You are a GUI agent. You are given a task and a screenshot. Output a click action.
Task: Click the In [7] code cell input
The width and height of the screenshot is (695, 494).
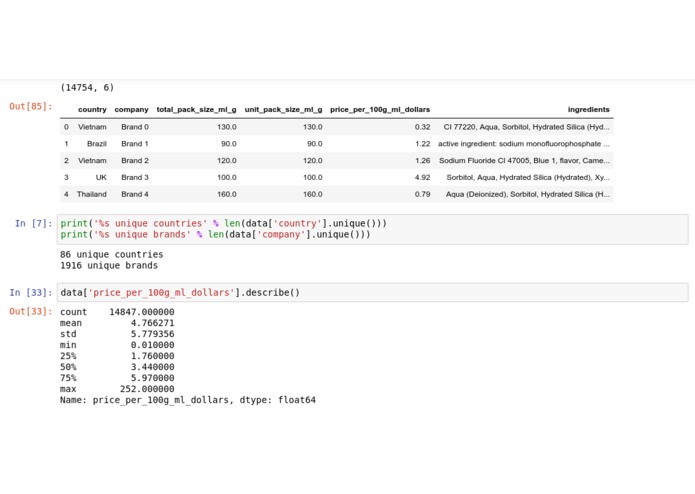tap(372, 229)
